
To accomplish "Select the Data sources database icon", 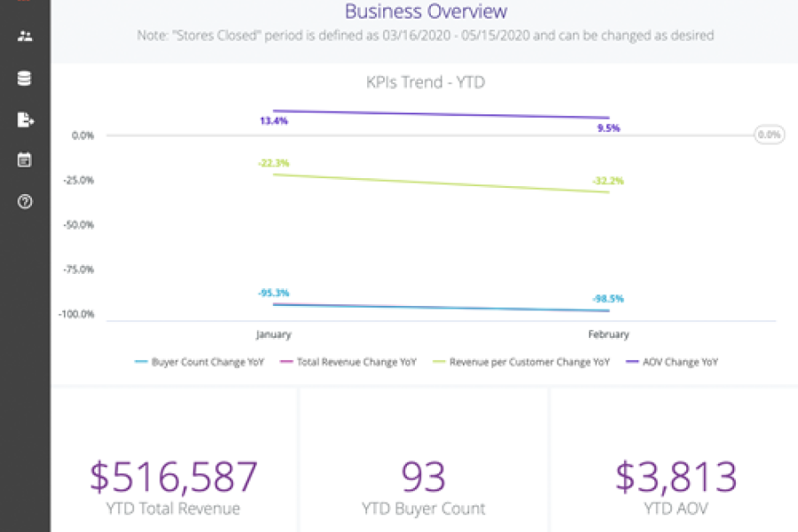I will pos(24,78).
